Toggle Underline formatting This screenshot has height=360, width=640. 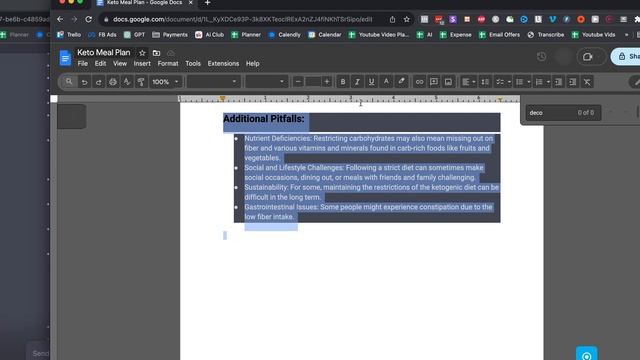pyautogui.click(x=371, y=82)
